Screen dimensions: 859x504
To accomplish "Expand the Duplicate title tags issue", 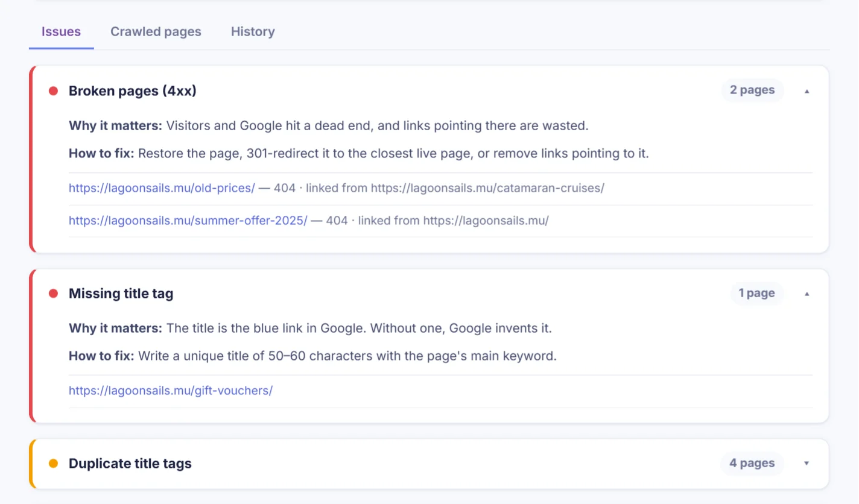I will pos(807,464).
